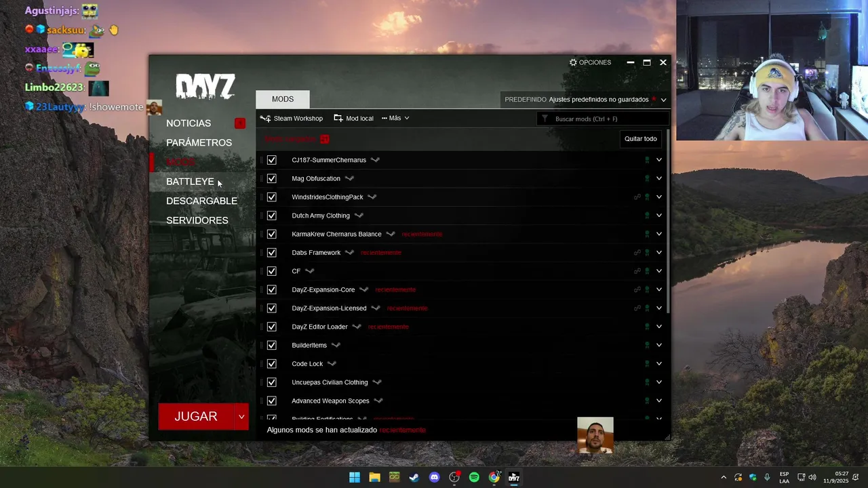Image resolution: width=868 pixels, height=488 pixels.
Task: Uncheck the Mag Obfuscation mod
Action: pyautogui.click(x=271, y=178)
